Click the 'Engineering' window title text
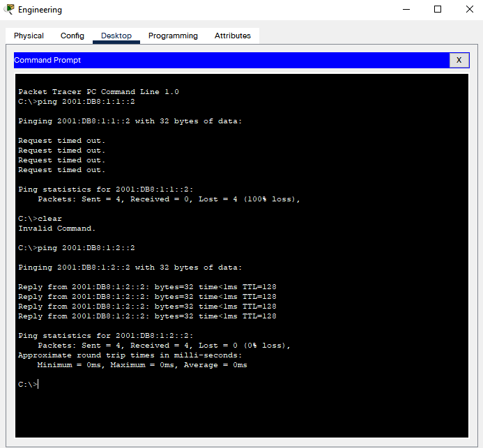This screenshot has width=483, height=448. tap(40, 10)
